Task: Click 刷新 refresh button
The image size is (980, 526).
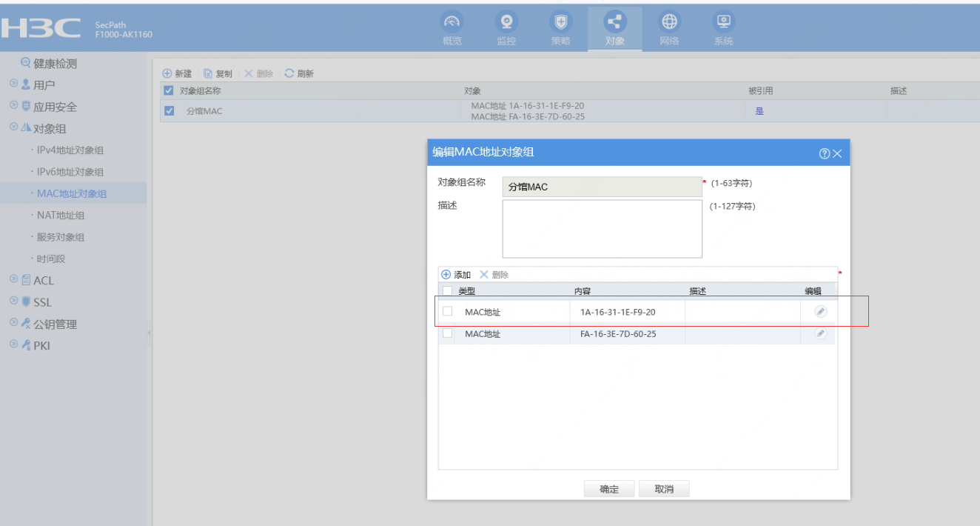Action: click(299, 73)
